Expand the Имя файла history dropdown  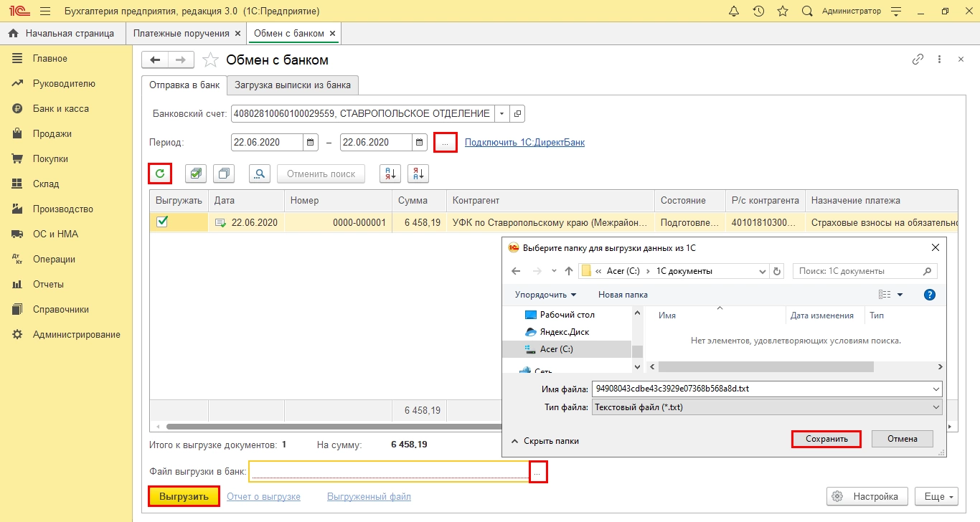click(936, 389)
